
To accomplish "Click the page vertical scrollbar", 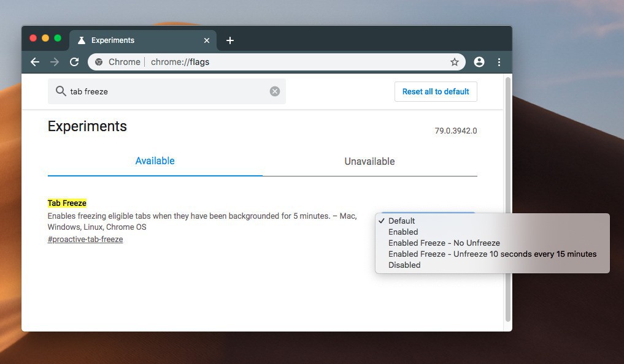I will tap(508, 200).
